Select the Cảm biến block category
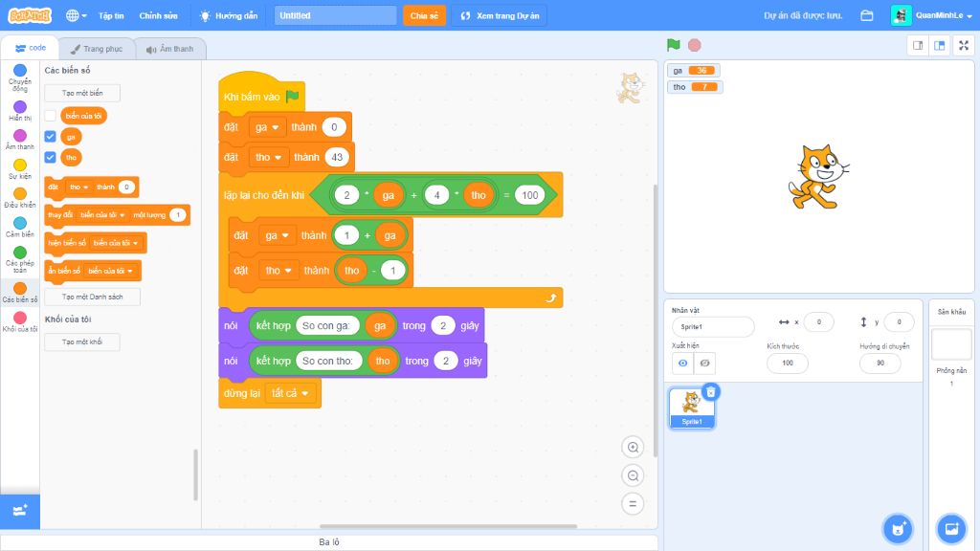Image resolution: width=980 pixels, height=551 pixels. [x=20, y=227]
